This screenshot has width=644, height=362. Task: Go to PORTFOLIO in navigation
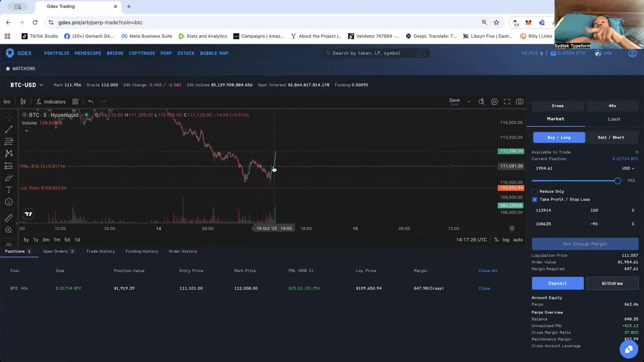(56, 53)
